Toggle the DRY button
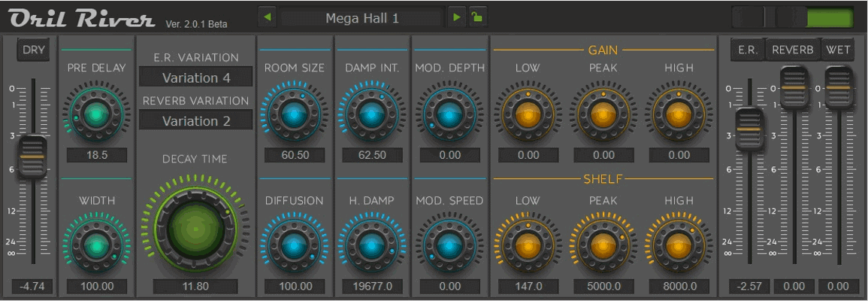This screenshot has width=868, height=301. tap(34, 50)
